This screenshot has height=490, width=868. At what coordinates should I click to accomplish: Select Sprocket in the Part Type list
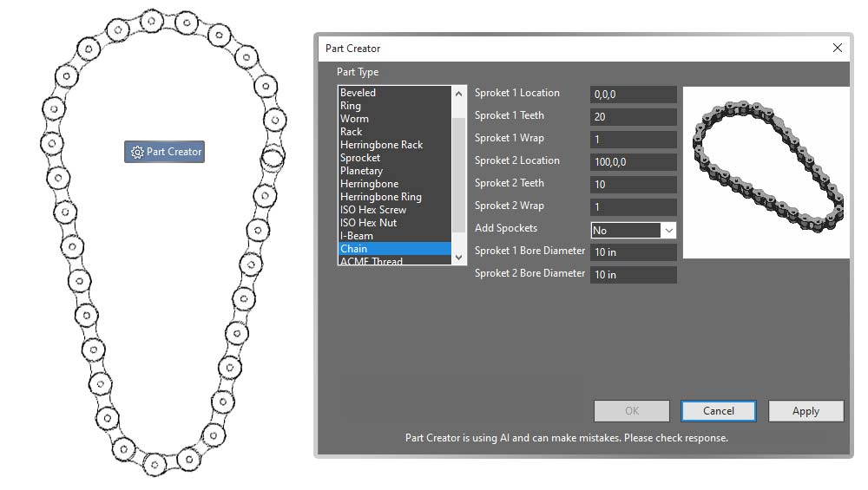pos(395,158)
